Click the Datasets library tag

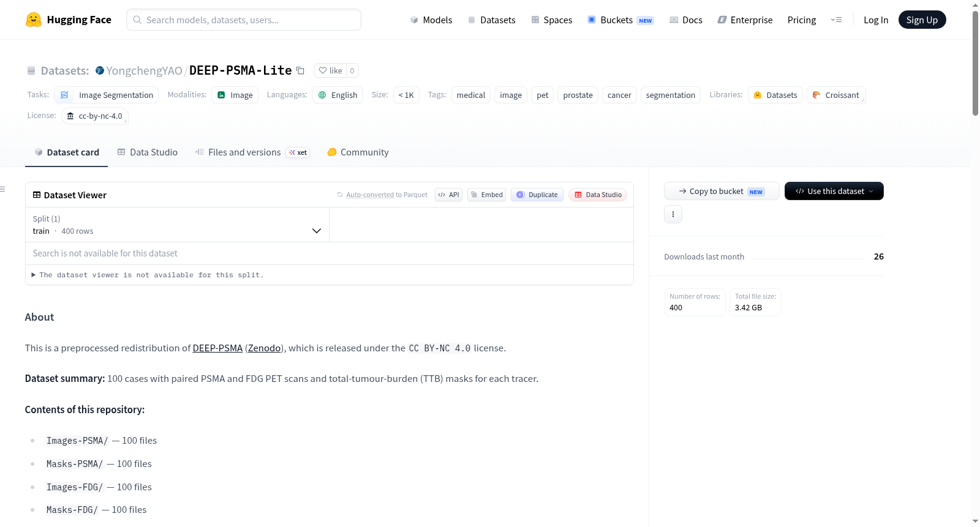click(x=775, y=95)
